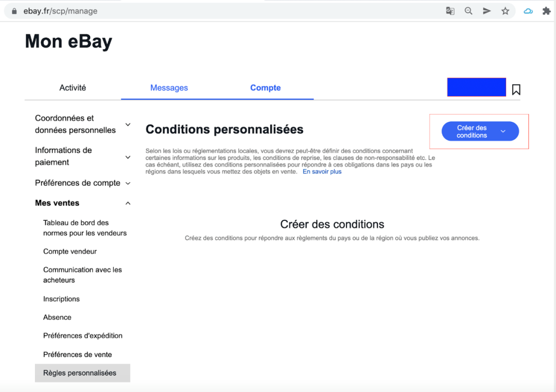The height and width of the screenshot is (392, 556).
Task: Open Tableau de bord des normes pour les vendeurs
Action: coord(85,228)
